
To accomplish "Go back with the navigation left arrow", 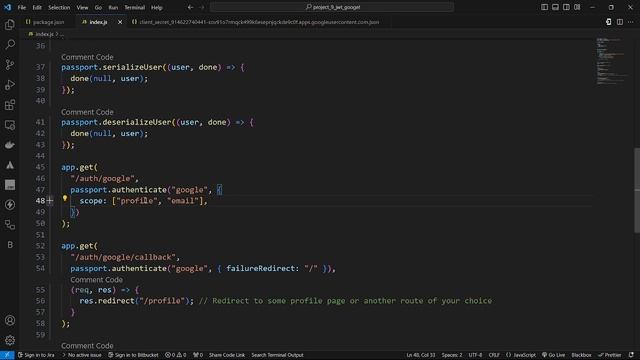I will 190,7.
